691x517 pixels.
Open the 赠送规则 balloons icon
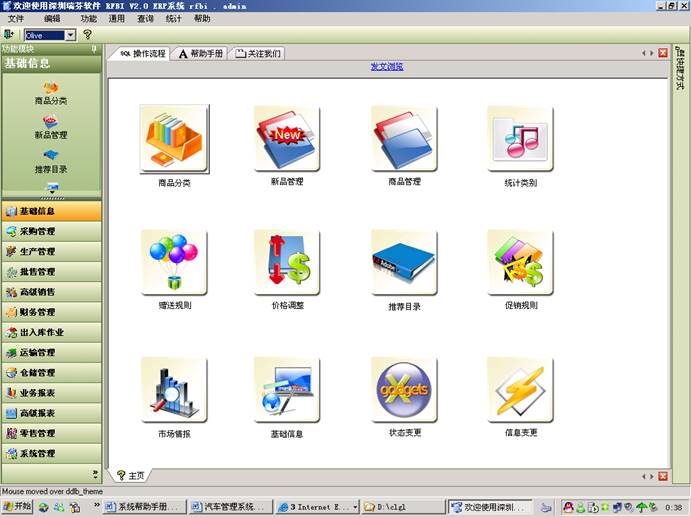(174, 263)
